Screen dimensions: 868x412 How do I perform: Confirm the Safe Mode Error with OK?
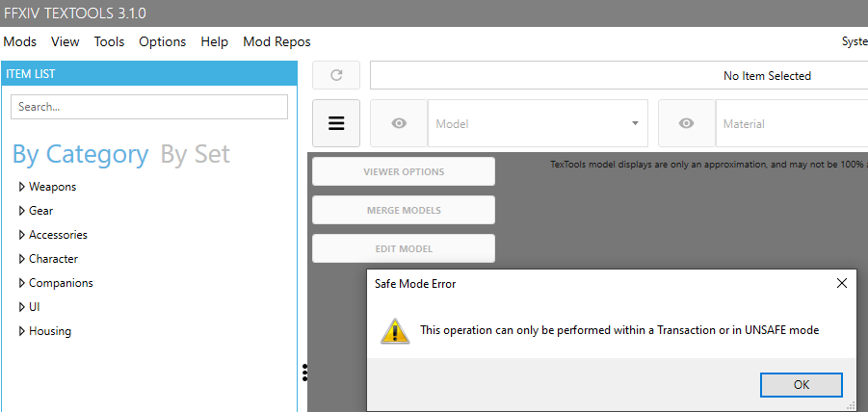(x=801, y=385)
